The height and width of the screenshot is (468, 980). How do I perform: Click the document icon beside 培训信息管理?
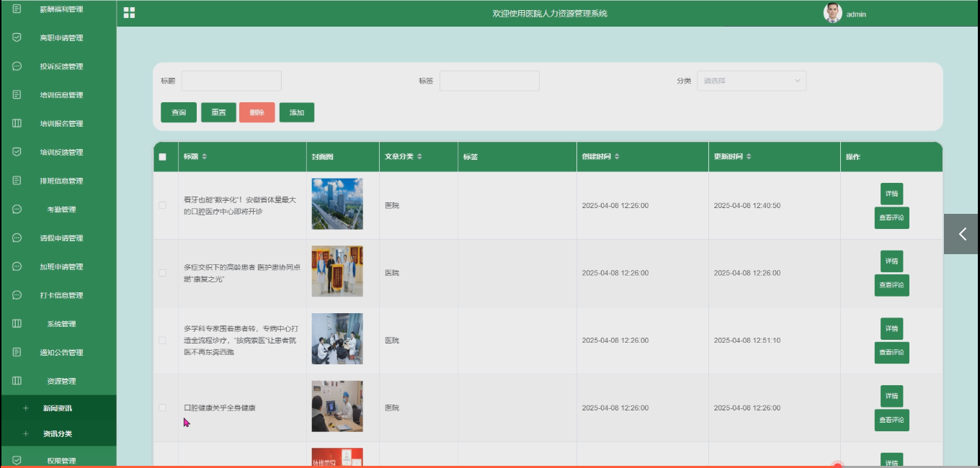[17, 94]
